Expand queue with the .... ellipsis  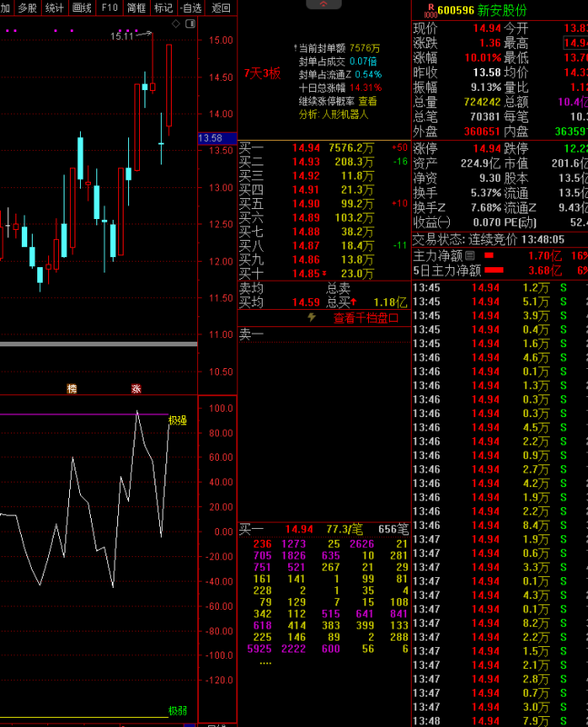click(x=265, y=663)
